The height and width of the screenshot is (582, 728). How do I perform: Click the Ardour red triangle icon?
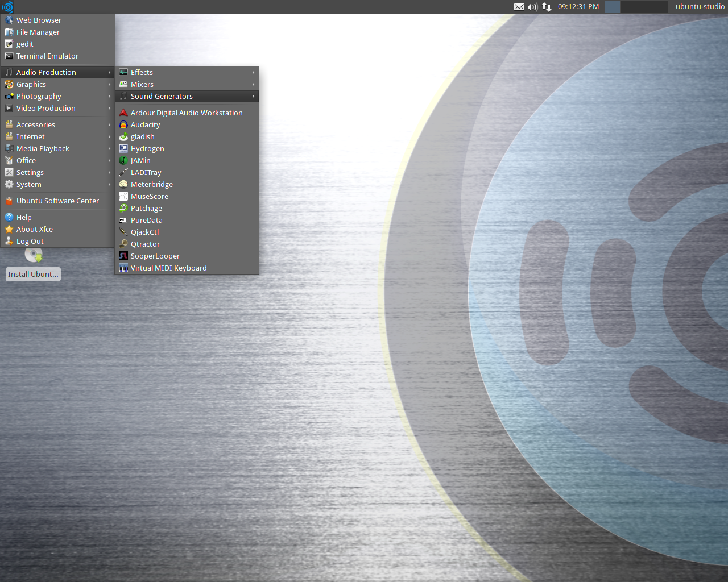(x=123, y=113)
